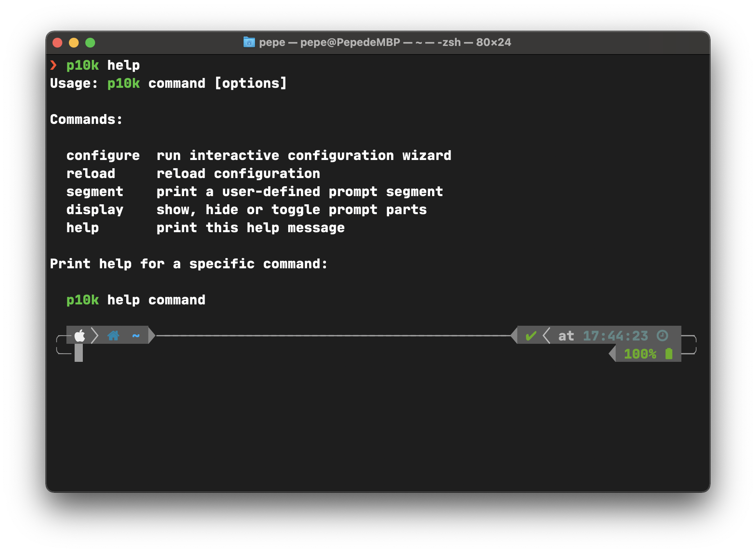Click the 'reload' command name
Screen dimensions: 756x553
pos(91,174)
